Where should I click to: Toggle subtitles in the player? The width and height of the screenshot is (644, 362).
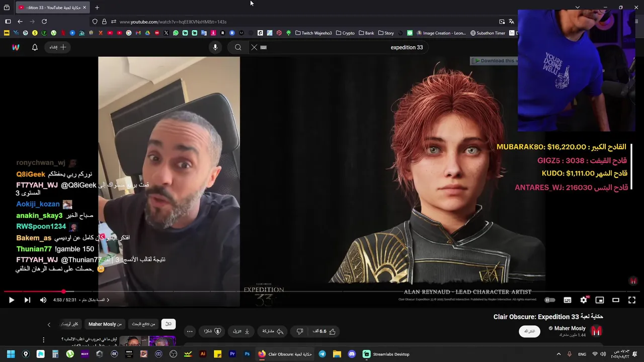pyautogui.click(x=568, y=300)
